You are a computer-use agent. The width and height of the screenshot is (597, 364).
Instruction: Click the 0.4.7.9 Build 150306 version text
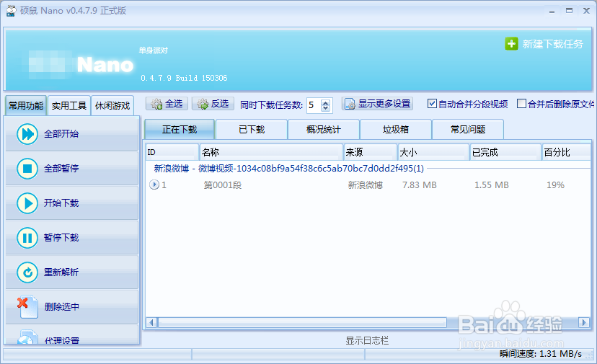(184, 78)
